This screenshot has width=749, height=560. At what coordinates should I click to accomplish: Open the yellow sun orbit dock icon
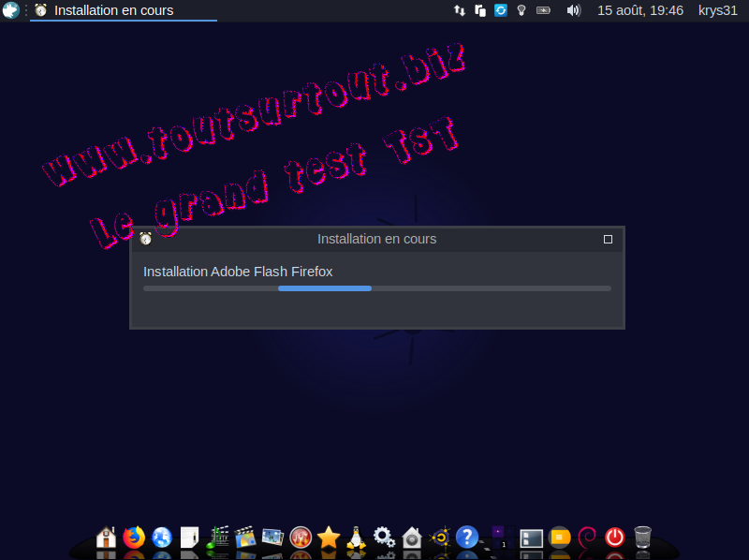(x=440, y=538)
